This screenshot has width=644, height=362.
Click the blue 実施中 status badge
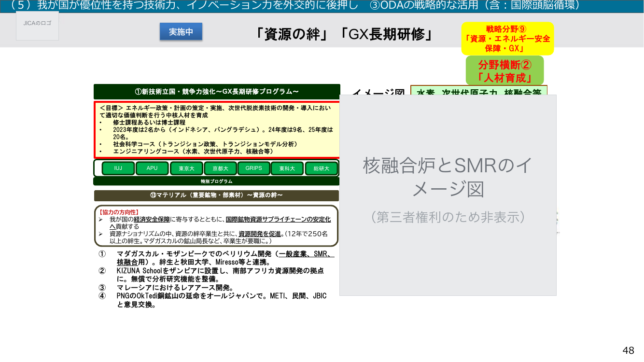(181, 32)
